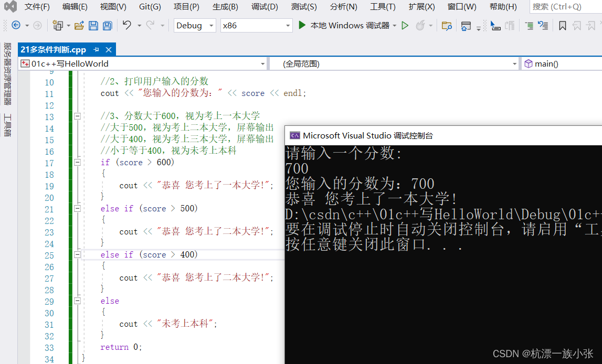Open the 服务器资源管理器 side tab
Viewport: 602px width, 364px height.
[7, 73]
